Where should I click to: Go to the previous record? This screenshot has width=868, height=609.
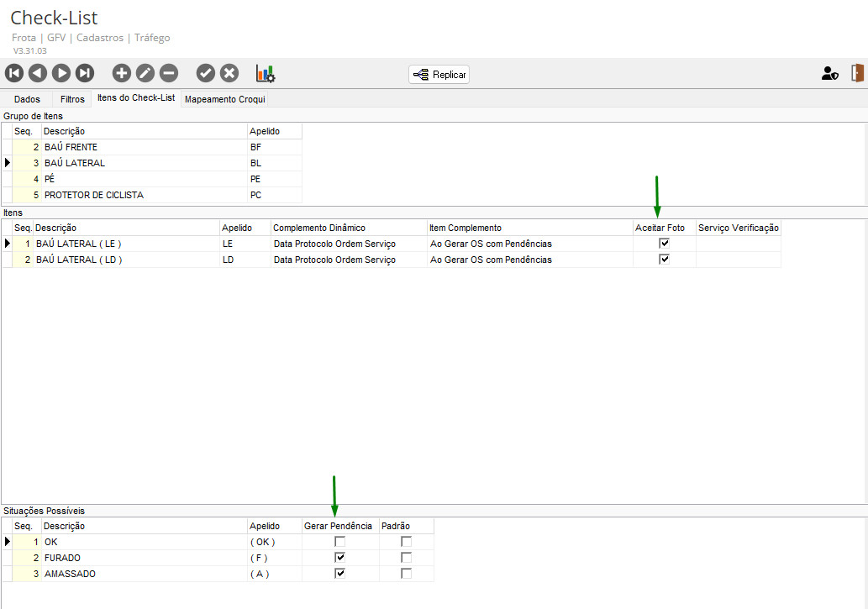click(x=38, y=73)
